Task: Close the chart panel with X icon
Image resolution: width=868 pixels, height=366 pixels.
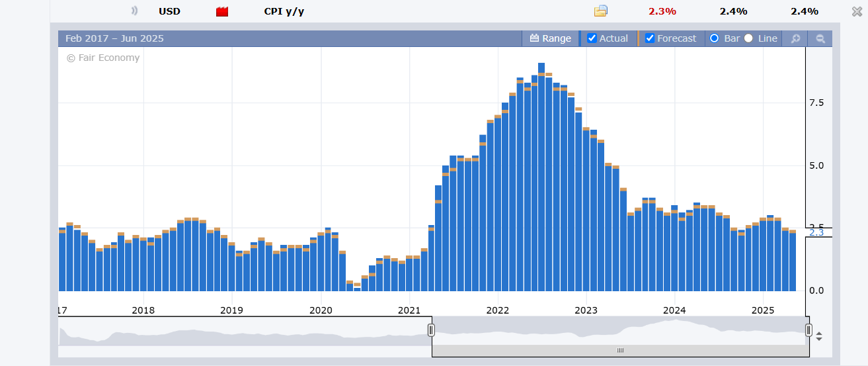Action: [x=857, y=11]
